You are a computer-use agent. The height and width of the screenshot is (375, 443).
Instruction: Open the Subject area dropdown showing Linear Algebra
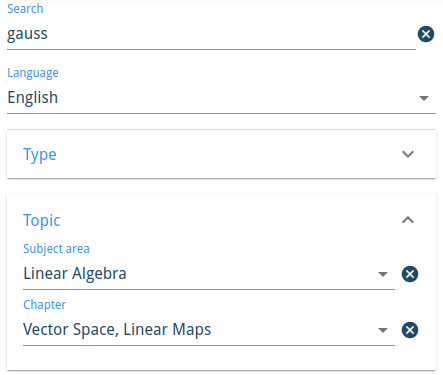(209, 274)
